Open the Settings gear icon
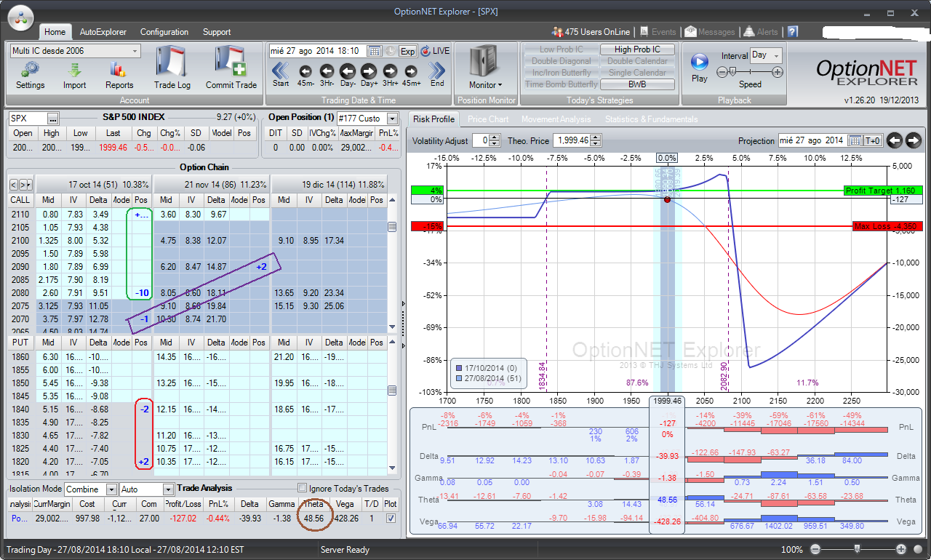This screenshot has height=560, width=931. (x=30, y=70)
